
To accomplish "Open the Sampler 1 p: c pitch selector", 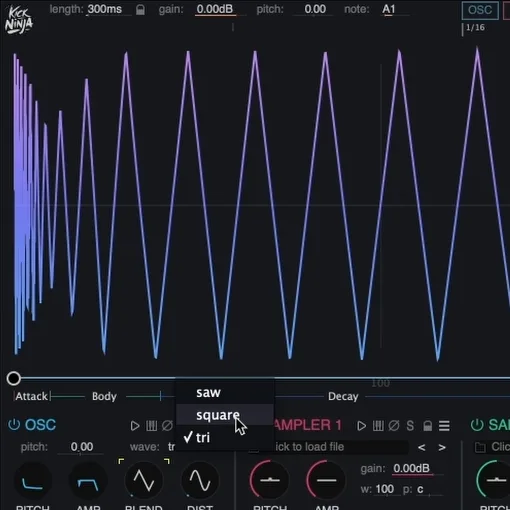I will click(x=420, y=489).
